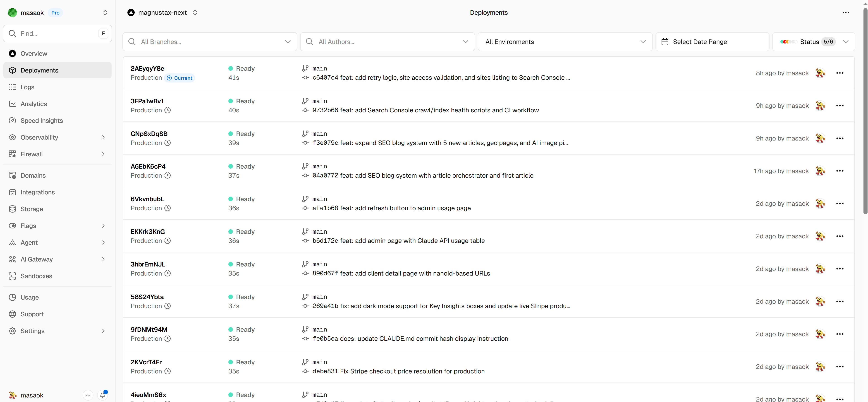This screenshot has width=868, height=402.
Task: Click the Storage database icon in sidebar
Action: [x=12, y=209]
